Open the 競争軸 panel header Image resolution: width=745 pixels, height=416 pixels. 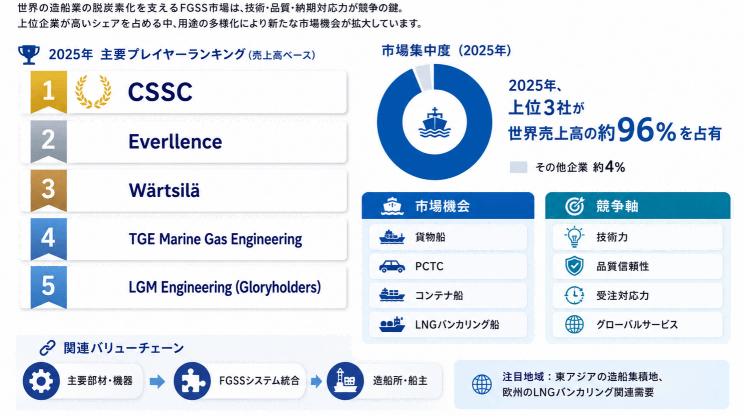point(638,206)
